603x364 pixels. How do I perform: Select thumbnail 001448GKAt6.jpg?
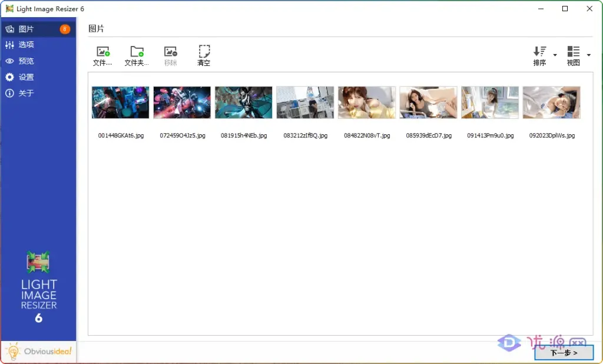pyautogui.click(x=120, y=102)
